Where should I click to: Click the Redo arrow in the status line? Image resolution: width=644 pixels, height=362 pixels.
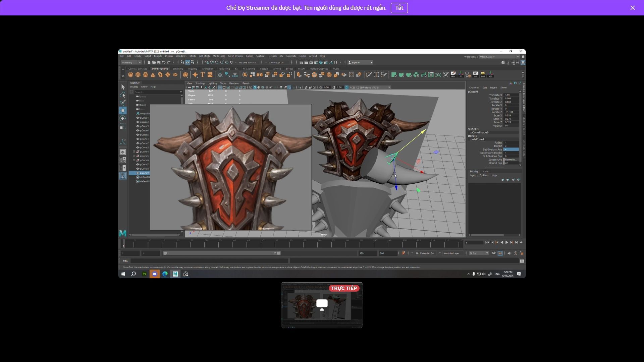coord(169,62)
